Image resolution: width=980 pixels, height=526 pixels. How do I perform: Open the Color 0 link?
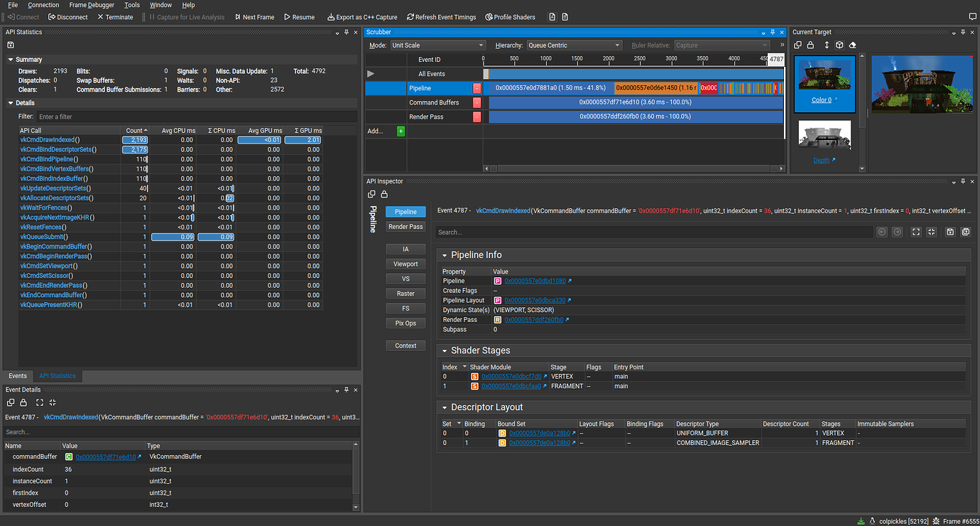tap(823, 100)
